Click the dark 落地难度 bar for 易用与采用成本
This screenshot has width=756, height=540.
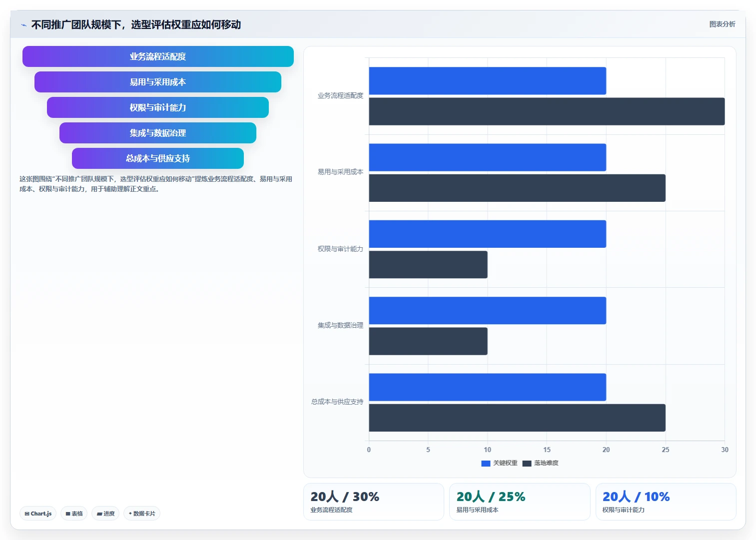517,188
